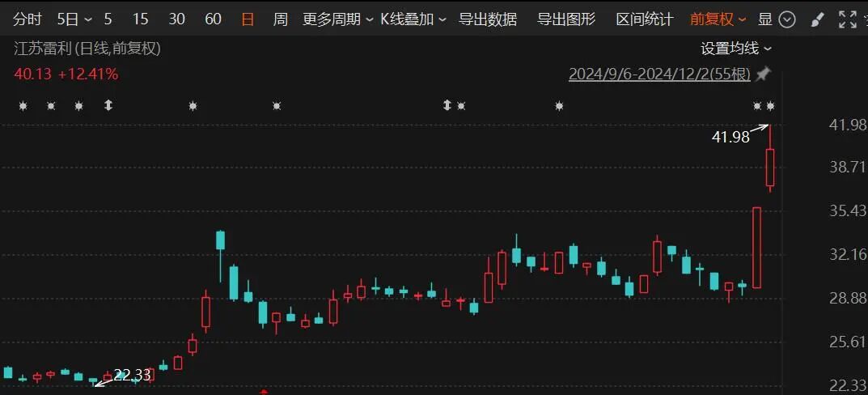Click the 35.43 price axis label
The width and height of the screenshot is (868, 395).
coord(848,210)
